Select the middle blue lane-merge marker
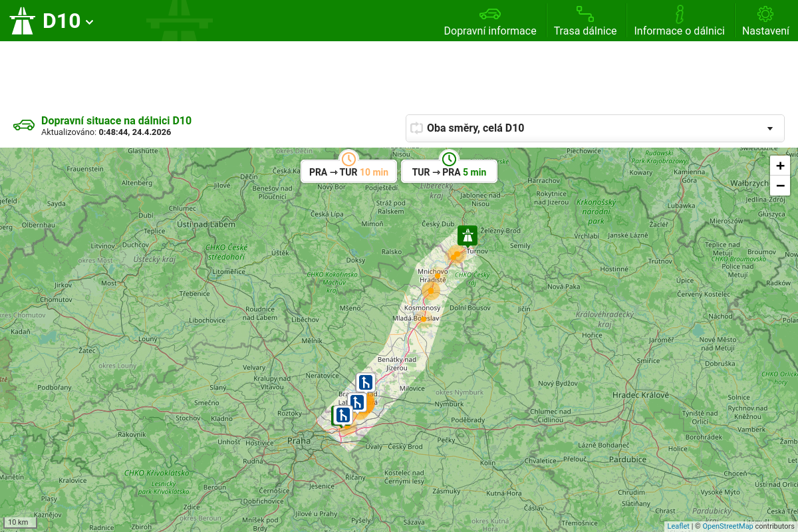The image size is (798, 532). coord(357,402)
